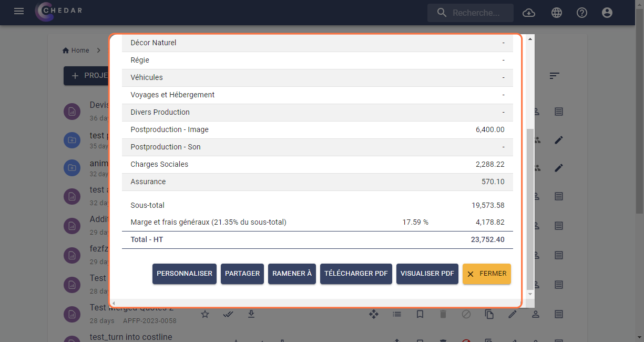This screenshot has height=342, width=644.
Task: Select the Régie row
Action: [318, 61]
